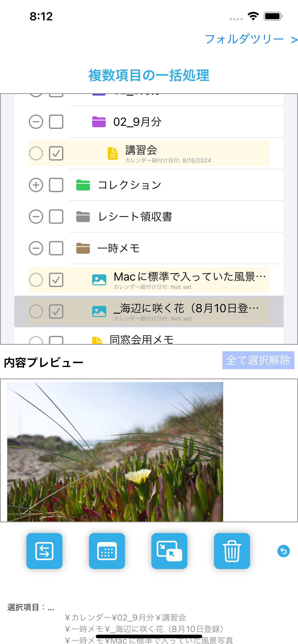
Task: Tap the beach flower preview image
Action: click(x=115, y=452)
